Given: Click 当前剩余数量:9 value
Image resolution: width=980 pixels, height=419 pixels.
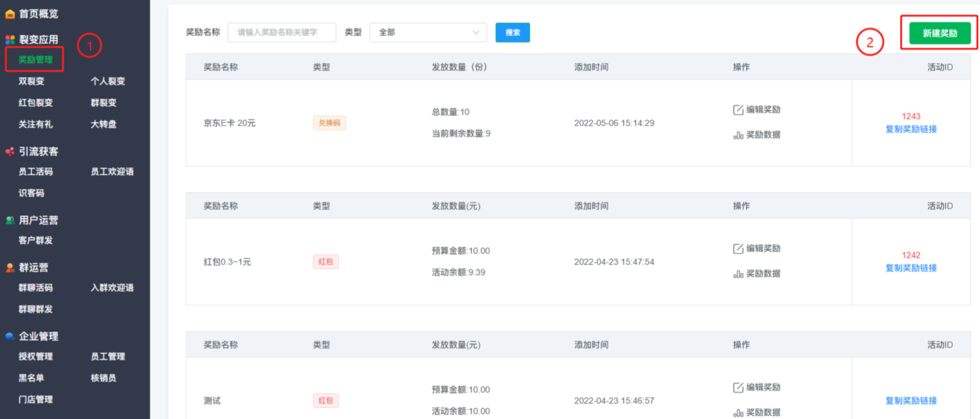Looking at the screenshot, I should point(461,133).
